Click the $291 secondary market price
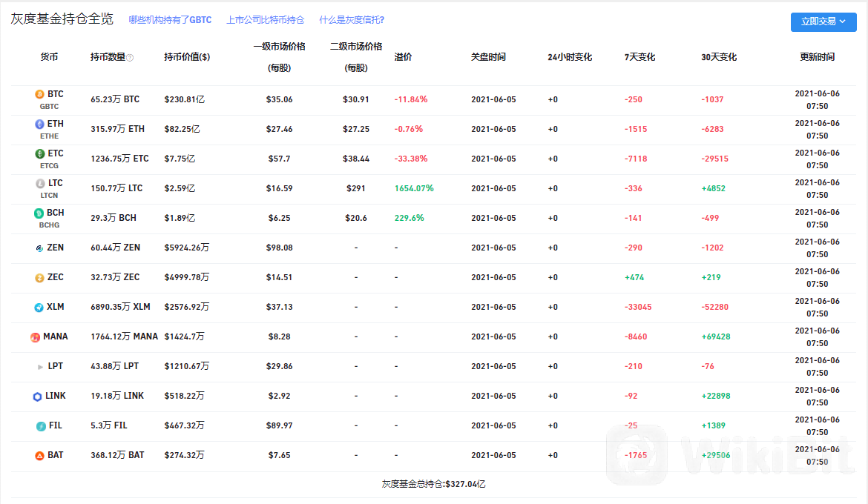Screen dimensions: 868x504 coord(356,189)
